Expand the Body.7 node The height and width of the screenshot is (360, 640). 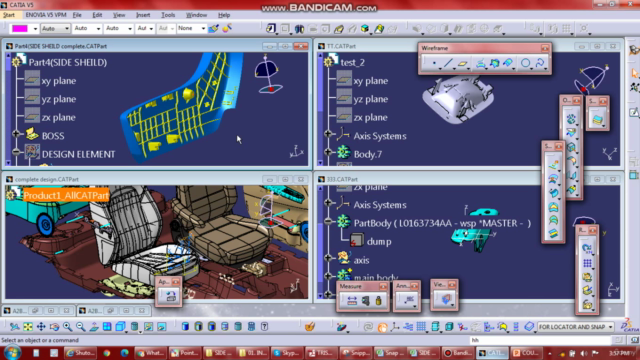pos(328,152)
